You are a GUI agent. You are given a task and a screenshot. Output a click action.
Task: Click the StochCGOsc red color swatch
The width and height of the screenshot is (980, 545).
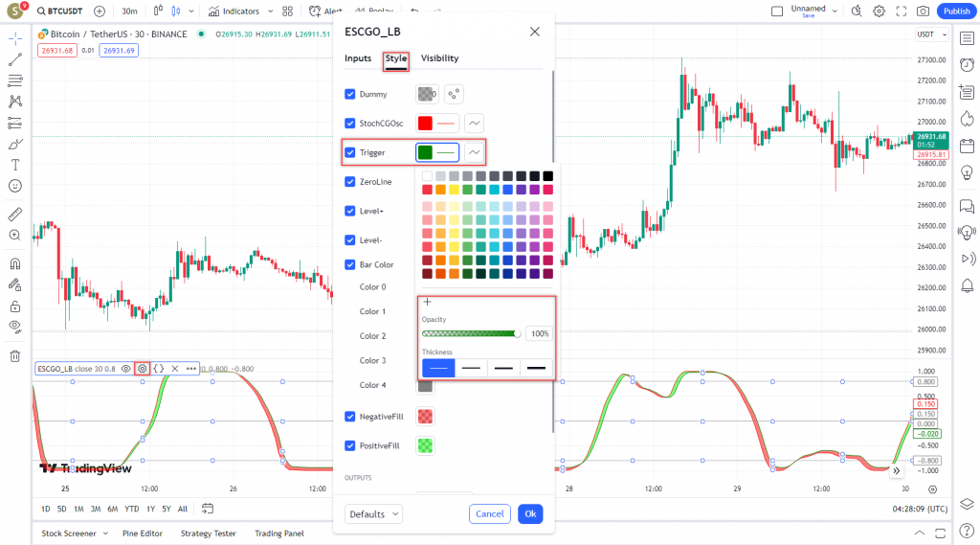[x=426, y=123]
